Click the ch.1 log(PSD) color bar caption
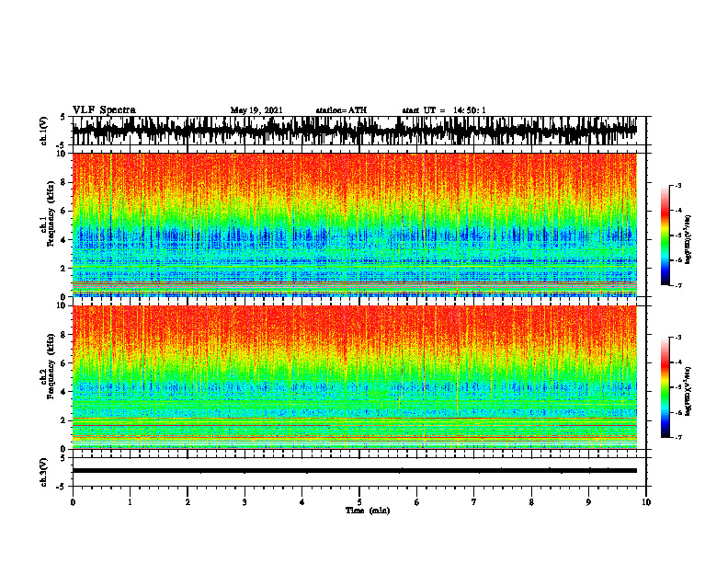728x563 pixels. pyautogui.click(x=688, y=240)
